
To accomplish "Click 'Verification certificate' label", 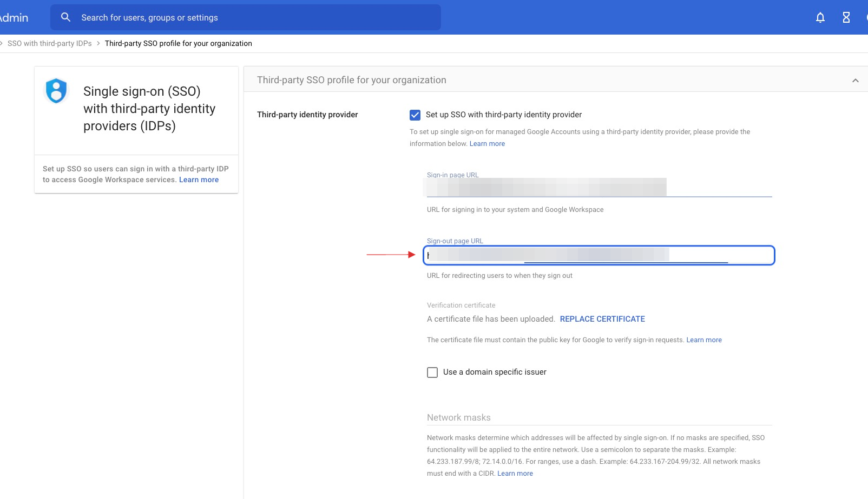I will (x=461, y=305).
